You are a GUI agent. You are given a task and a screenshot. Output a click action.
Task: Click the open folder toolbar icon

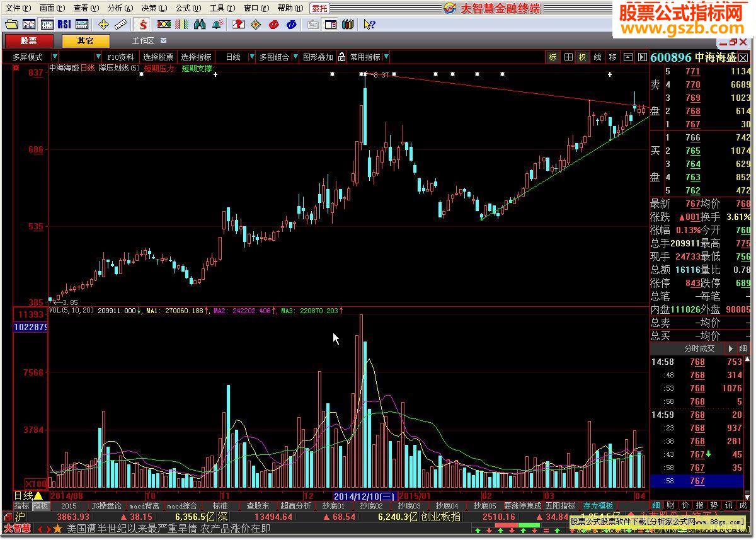point(11,25)
